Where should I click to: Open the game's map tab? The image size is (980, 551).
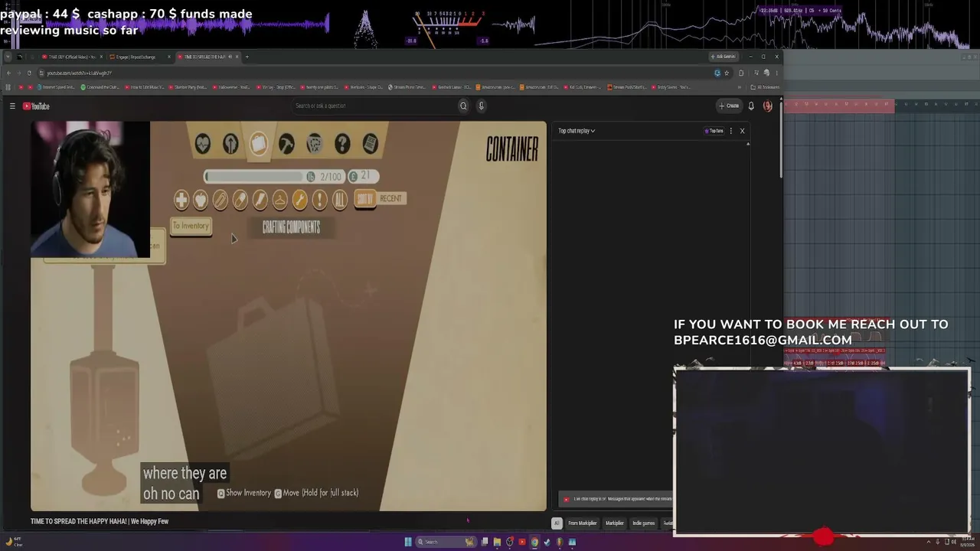tap(314, 143)
